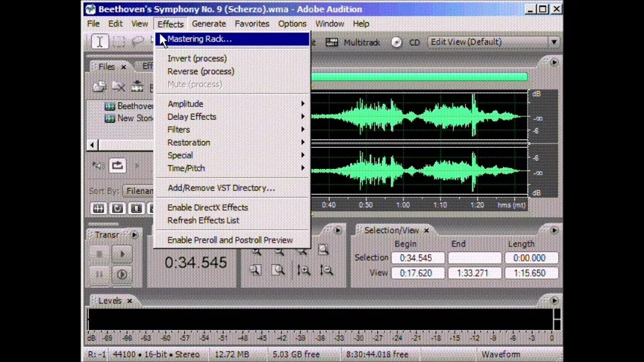Expand the Special submenu
This screenshot has height=362, width=644.
232,155
